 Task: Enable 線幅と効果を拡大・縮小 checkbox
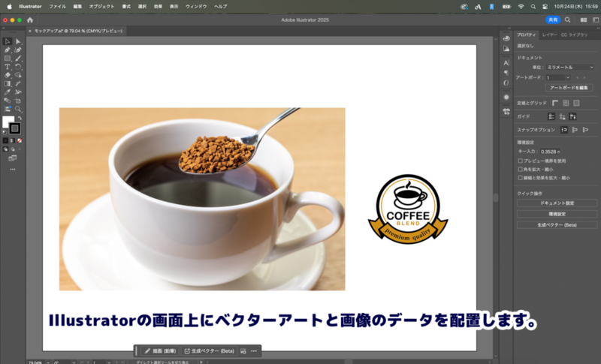coord(520,178)
